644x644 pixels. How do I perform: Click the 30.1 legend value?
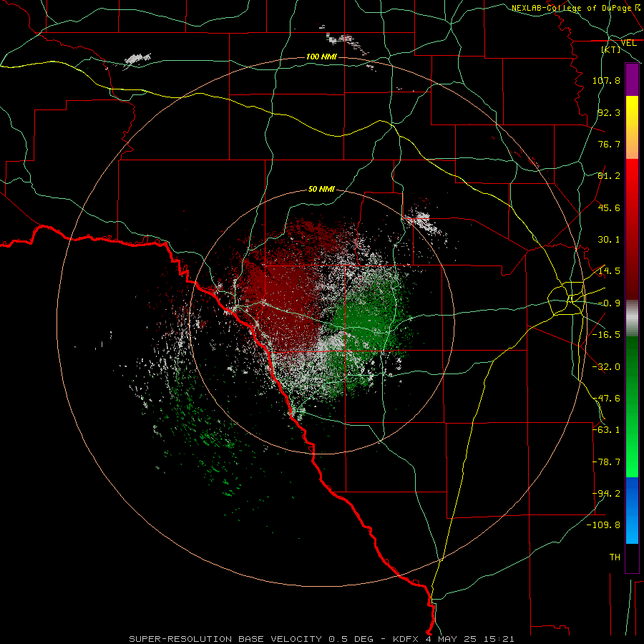(609, 240)
